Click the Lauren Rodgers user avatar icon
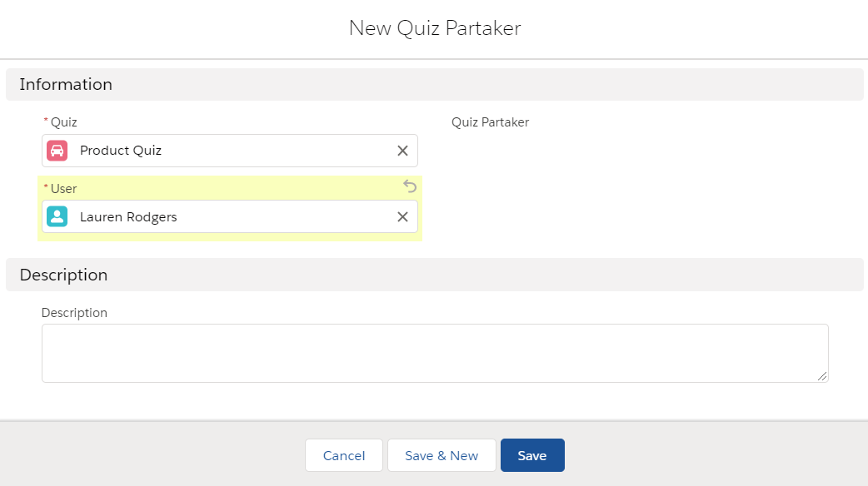 pyautogui.click(x=57, y=216)
